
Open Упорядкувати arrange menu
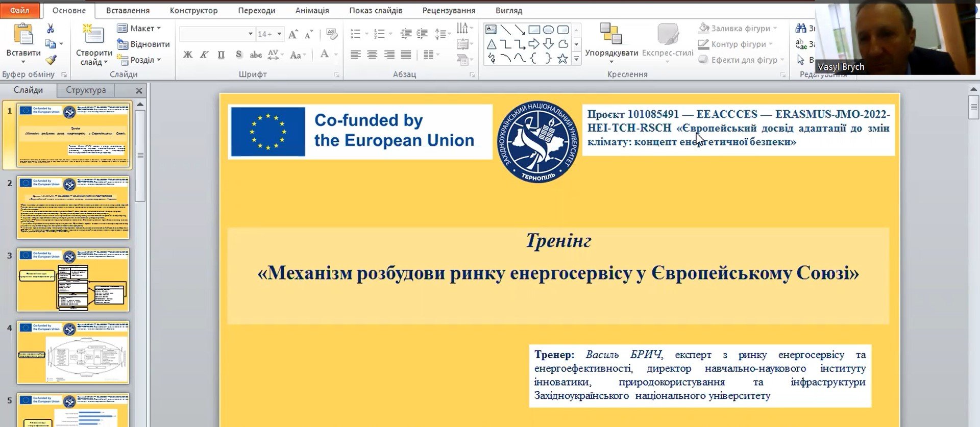click(x=611, y=43)
